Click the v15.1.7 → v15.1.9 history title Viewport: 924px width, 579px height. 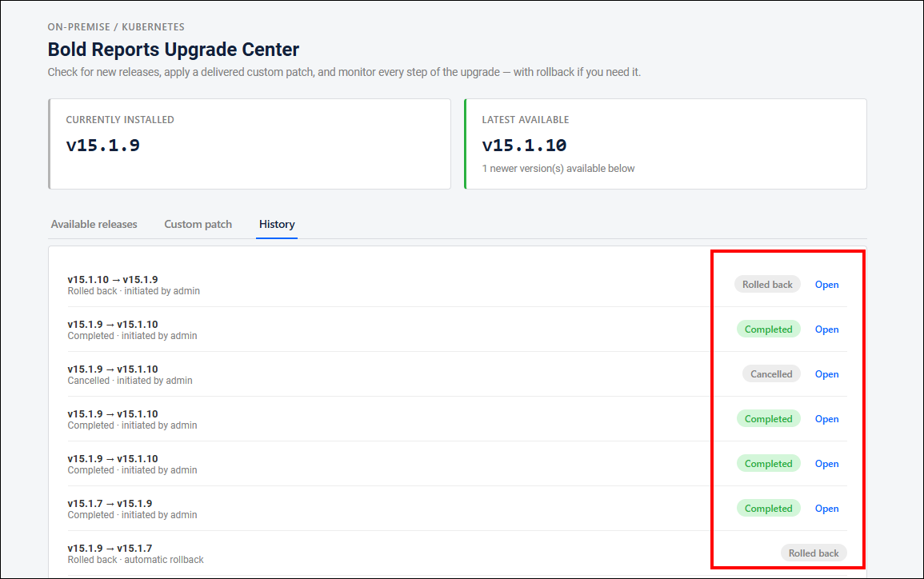click(110, 504)
